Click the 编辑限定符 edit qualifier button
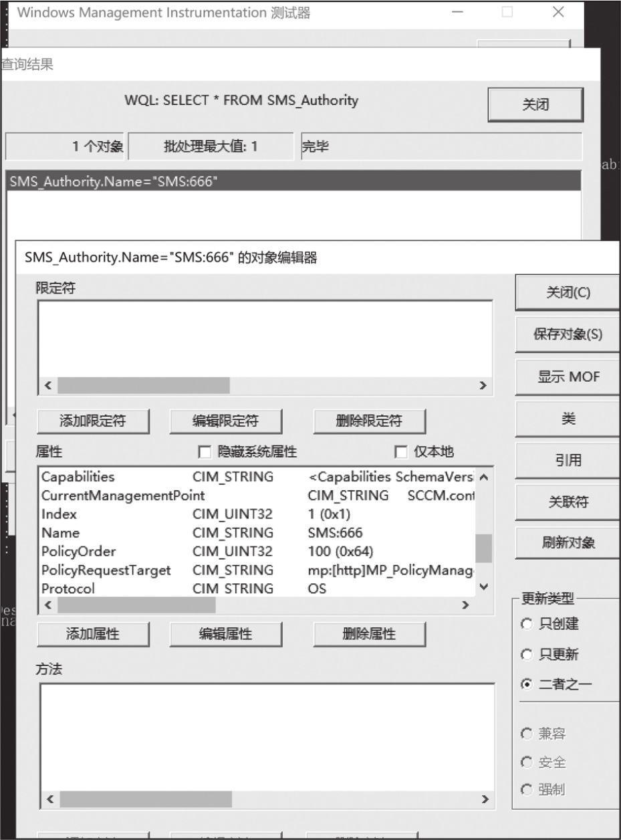 click(x=226, y=421)
